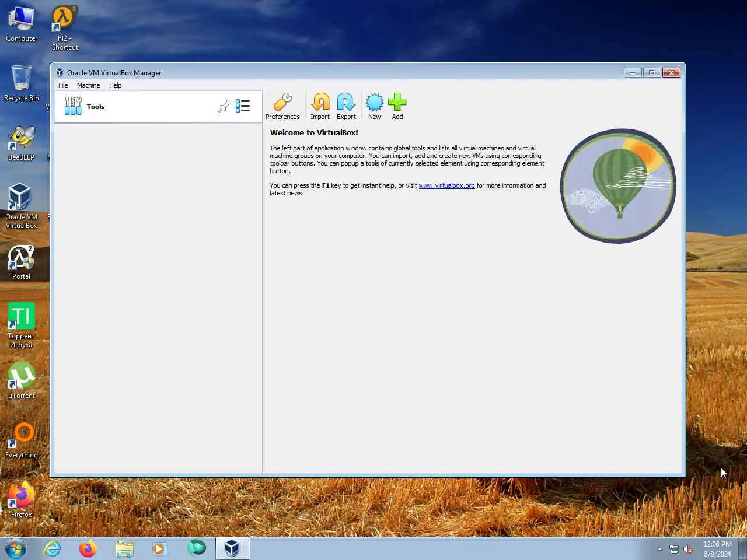The width and height of the screenshot is (747, 560).
Task: Select the Recycle Bin desktop icon
Action: pyautogui.click(x=22, y=83)
